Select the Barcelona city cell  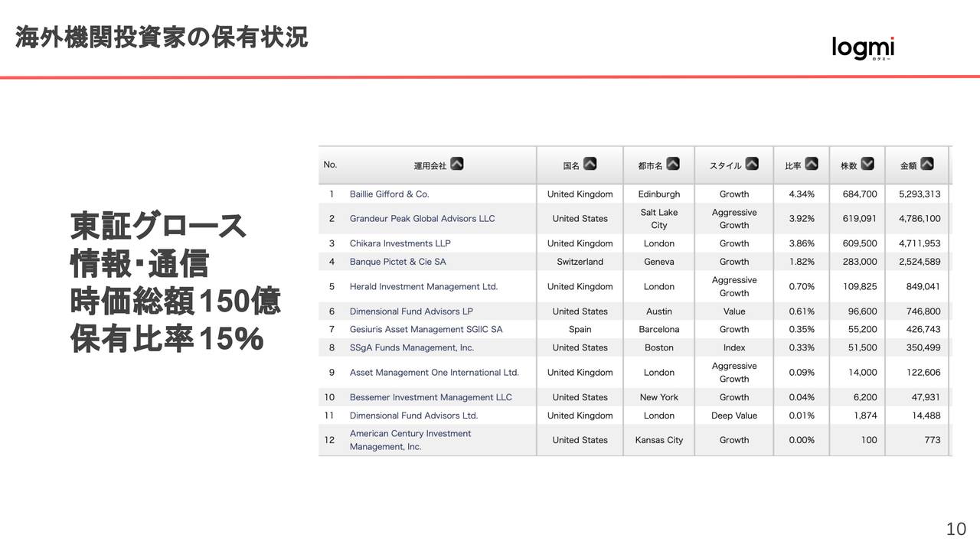click(x=659, y=330)
